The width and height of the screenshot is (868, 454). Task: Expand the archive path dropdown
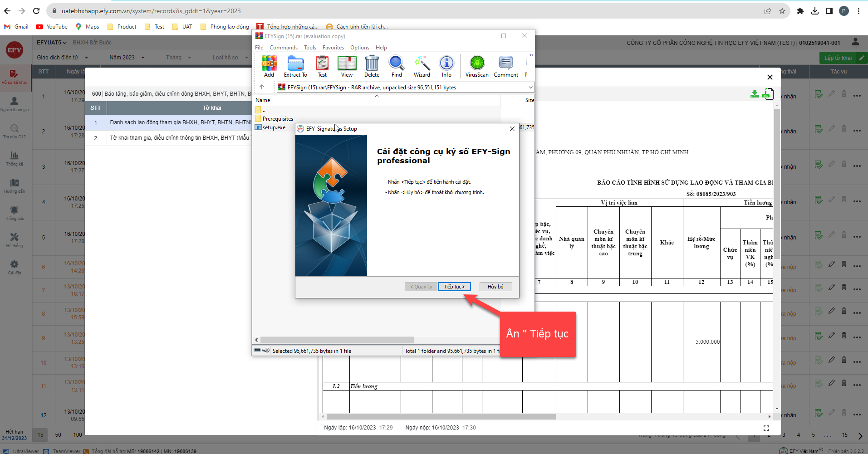530,87
